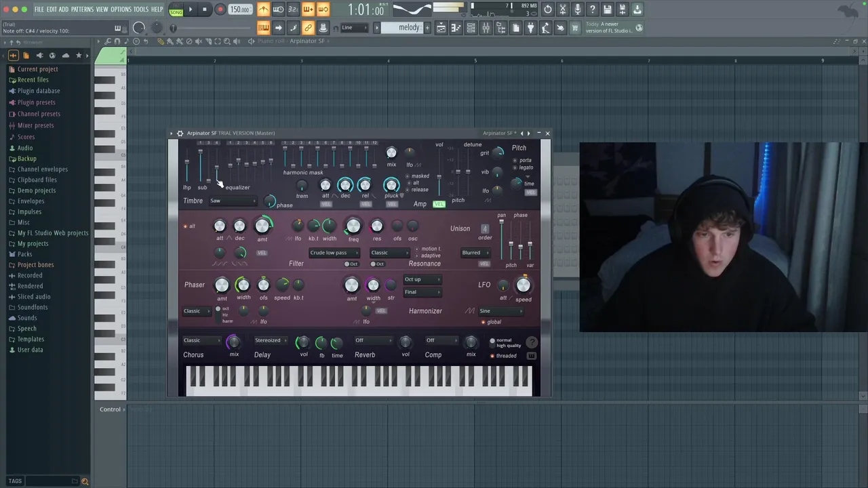Screen dimensions: 868x488
Task: Open the OPTIONS menu
Action: [x=121, y=9]
